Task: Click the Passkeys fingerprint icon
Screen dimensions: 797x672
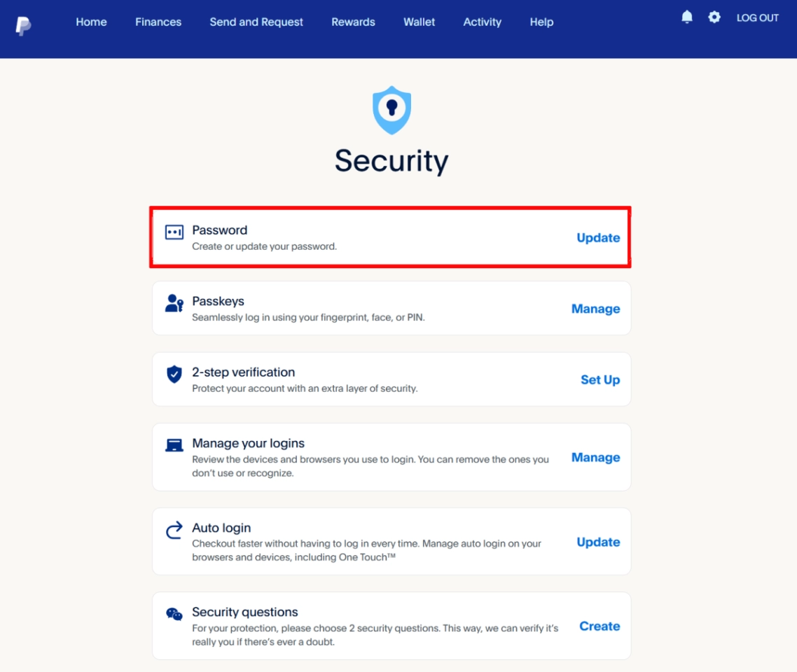Action: (x=174, y=303)
